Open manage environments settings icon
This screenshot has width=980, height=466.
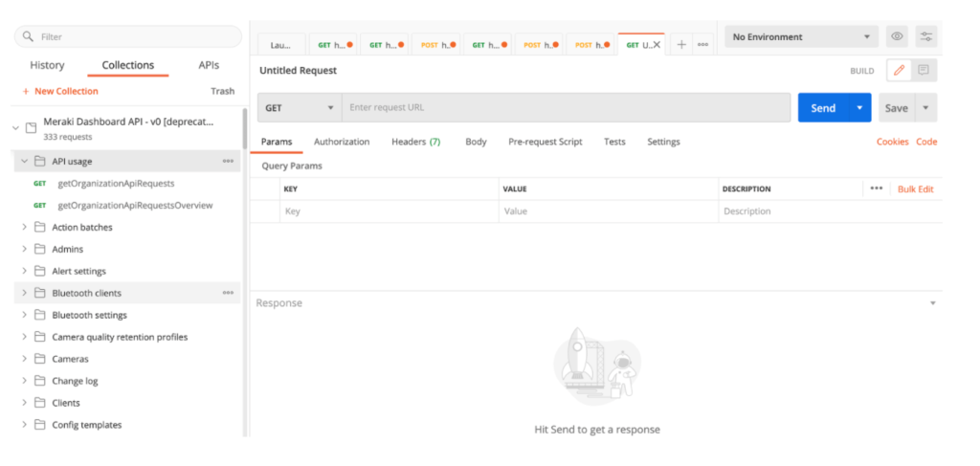(926, 37)
